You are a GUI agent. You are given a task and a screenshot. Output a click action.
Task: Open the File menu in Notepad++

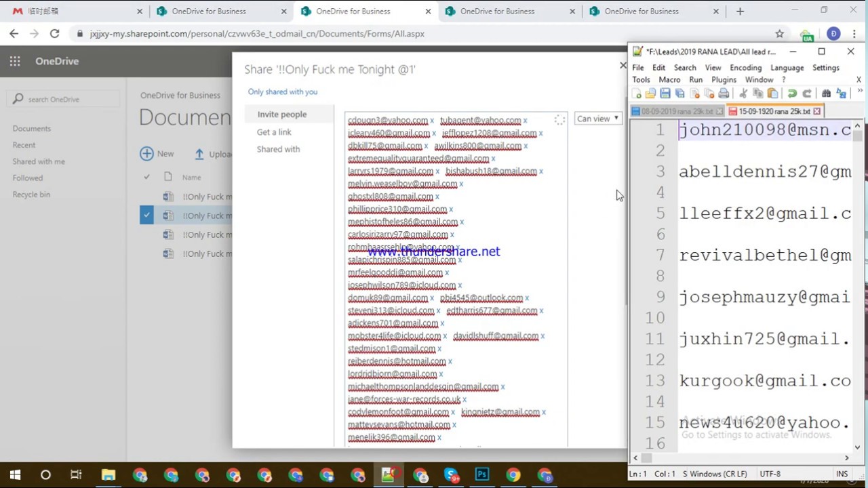[638, 68]
